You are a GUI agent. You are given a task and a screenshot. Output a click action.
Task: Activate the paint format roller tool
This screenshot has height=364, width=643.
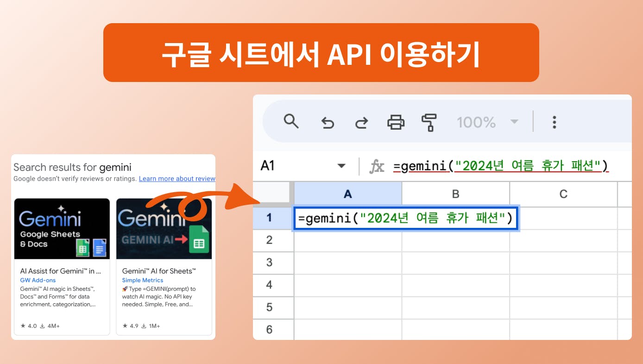(429, 122)
